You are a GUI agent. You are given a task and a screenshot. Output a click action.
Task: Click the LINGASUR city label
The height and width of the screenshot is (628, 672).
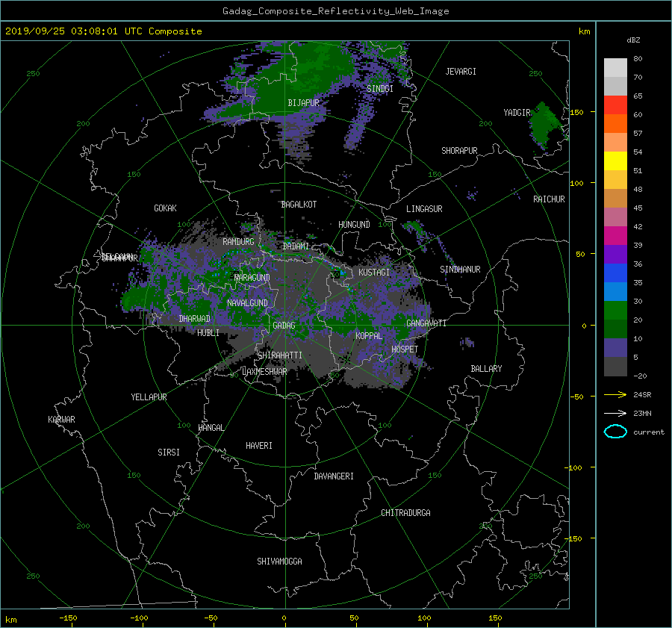pyautogui.click(x=424, y=209)
